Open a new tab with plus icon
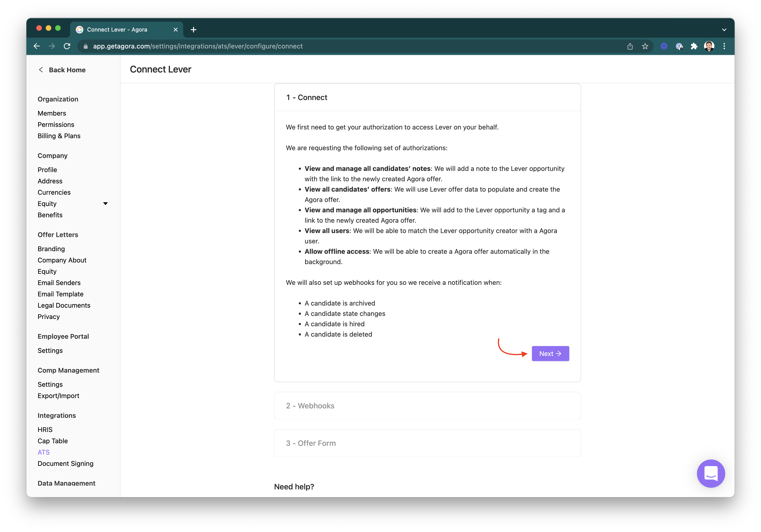 pos(194,29)
